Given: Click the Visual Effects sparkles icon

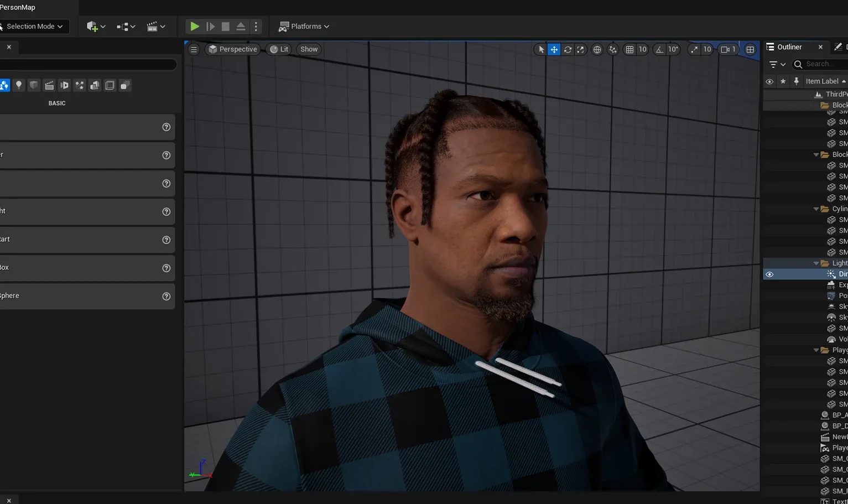Looking at the screenshot, I should [x=79, y=85].
